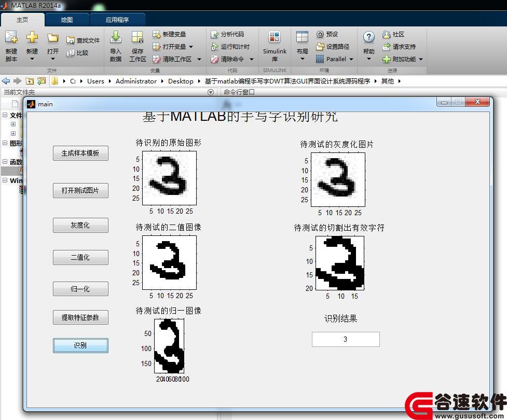Open the 附加功能 dropdown arrow

[x=421, y=59]
